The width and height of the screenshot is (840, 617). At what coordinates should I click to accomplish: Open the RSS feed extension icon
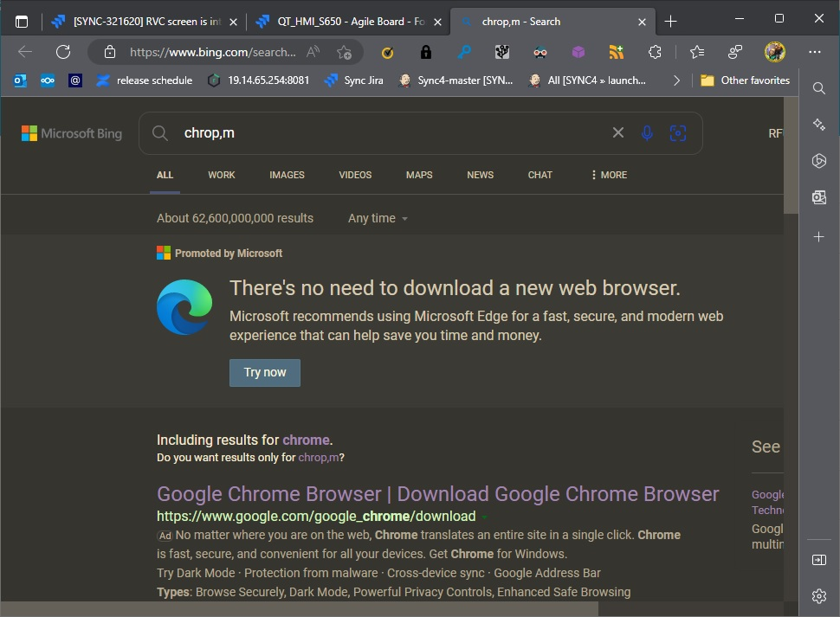(x=616, y=52)
